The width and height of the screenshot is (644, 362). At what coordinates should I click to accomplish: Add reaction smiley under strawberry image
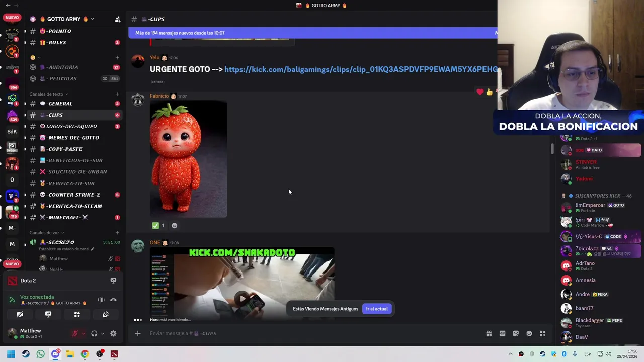click(x=174, y=226)
